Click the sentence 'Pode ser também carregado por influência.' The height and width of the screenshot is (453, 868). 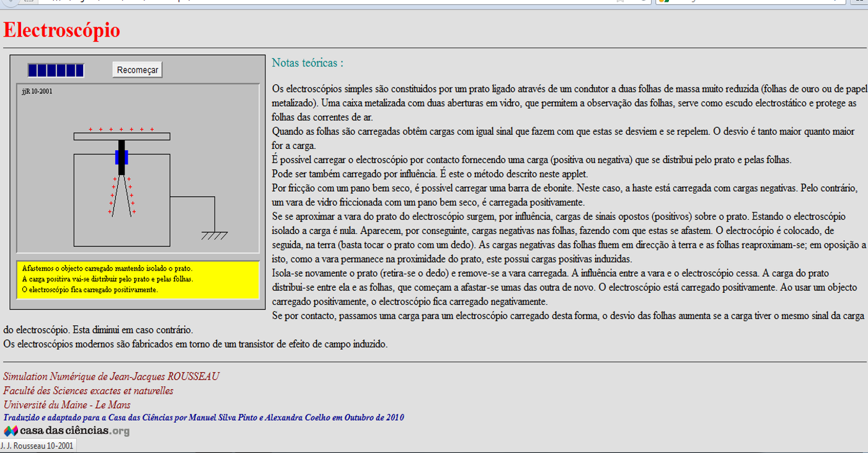pos(356,174)
